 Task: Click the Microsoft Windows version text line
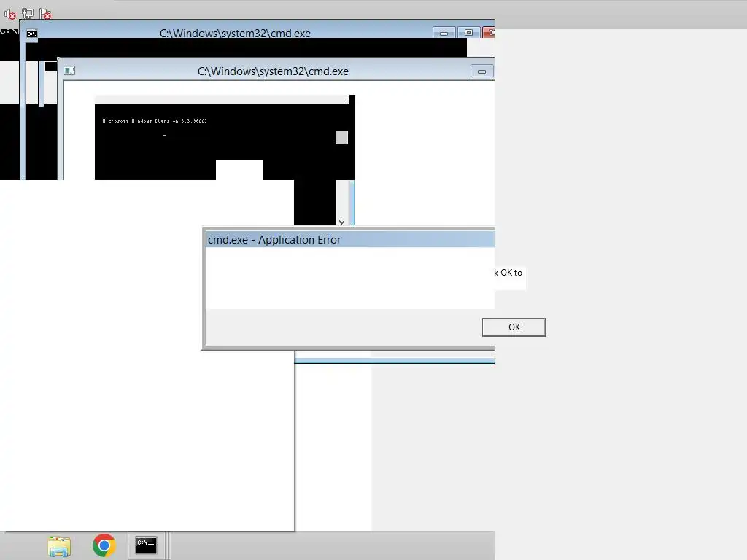155,121
